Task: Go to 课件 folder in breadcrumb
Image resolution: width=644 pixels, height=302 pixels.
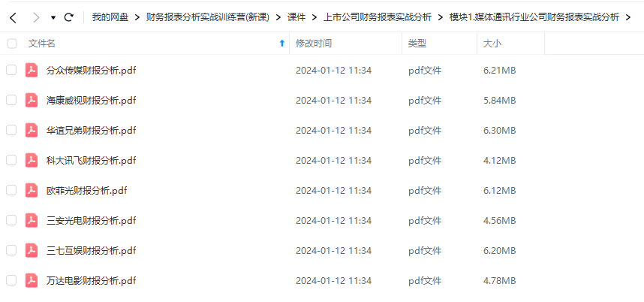Action: [296, 17]
